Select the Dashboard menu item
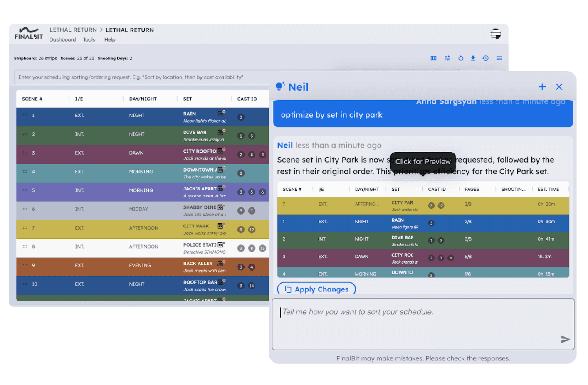Viewport: 588px width, 385px height. (x=62, y=39)
